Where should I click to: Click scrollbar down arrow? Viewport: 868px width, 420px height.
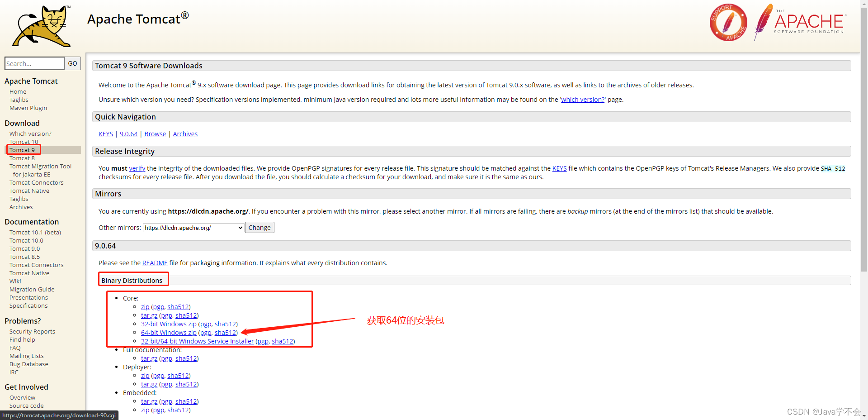tap(864, 416)
